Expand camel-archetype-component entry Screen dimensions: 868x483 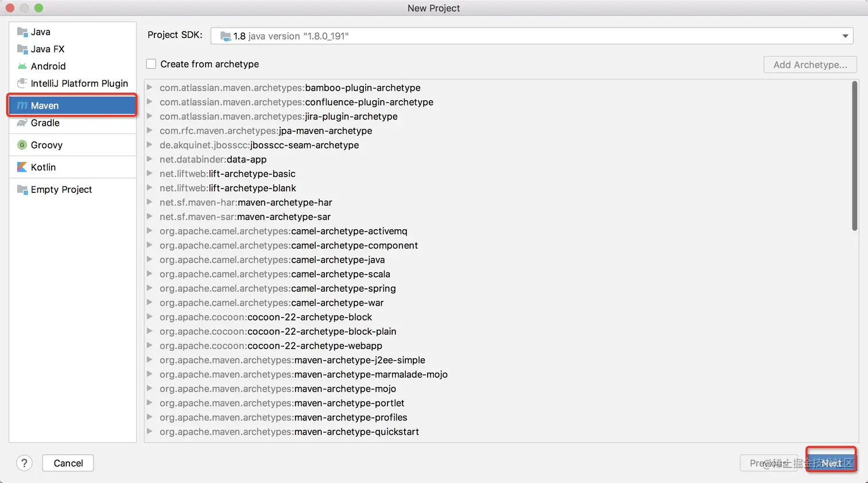150,245
